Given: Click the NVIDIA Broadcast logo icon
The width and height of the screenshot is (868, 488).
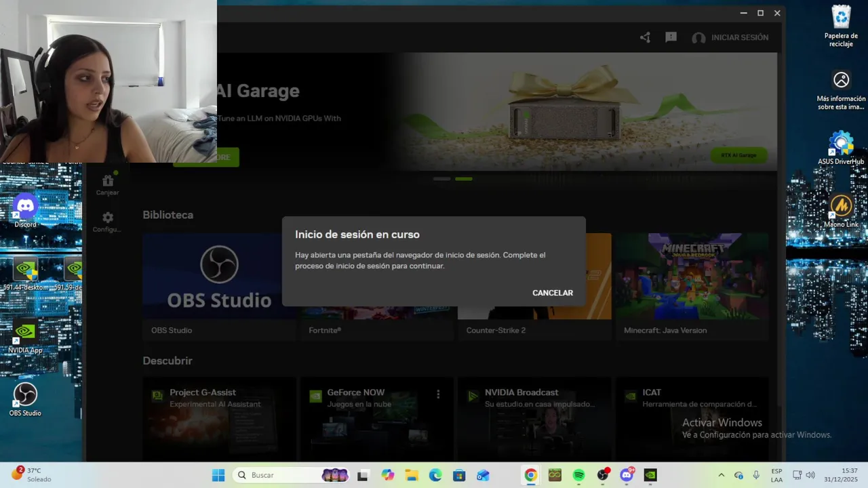Looking at the screenshot, I should click(473, 396).
